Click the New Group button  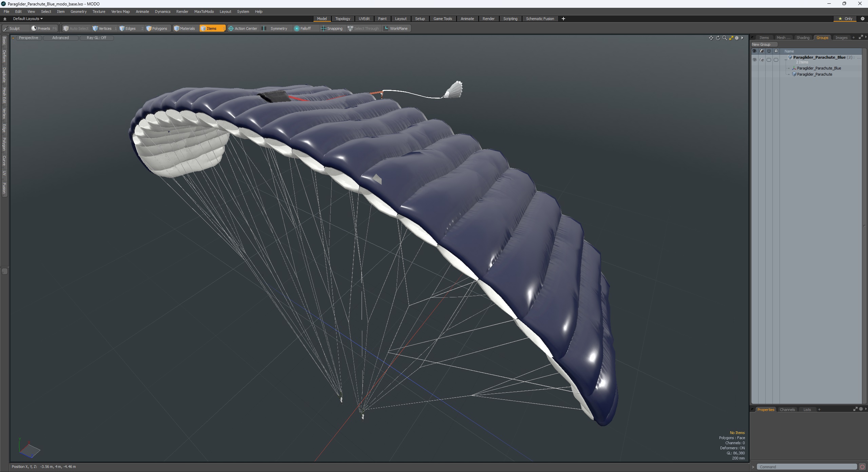[x=764, y=44]
